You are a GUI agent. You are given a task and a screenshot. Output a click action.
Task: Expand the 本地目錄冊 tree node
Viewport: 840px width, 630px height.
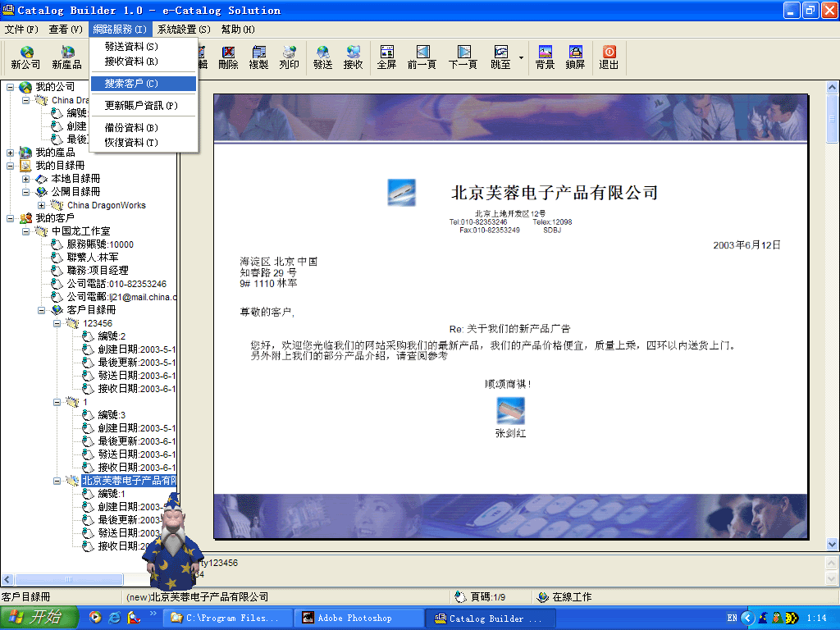25,179
